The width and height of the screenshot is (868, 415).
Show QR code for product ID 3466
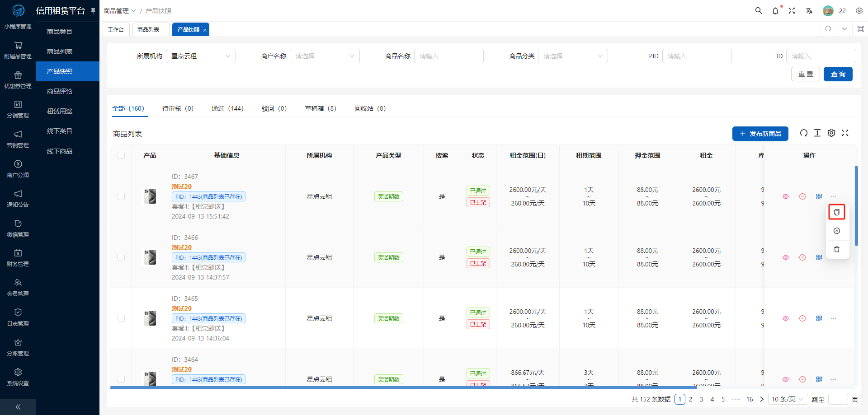pos(819,257)
